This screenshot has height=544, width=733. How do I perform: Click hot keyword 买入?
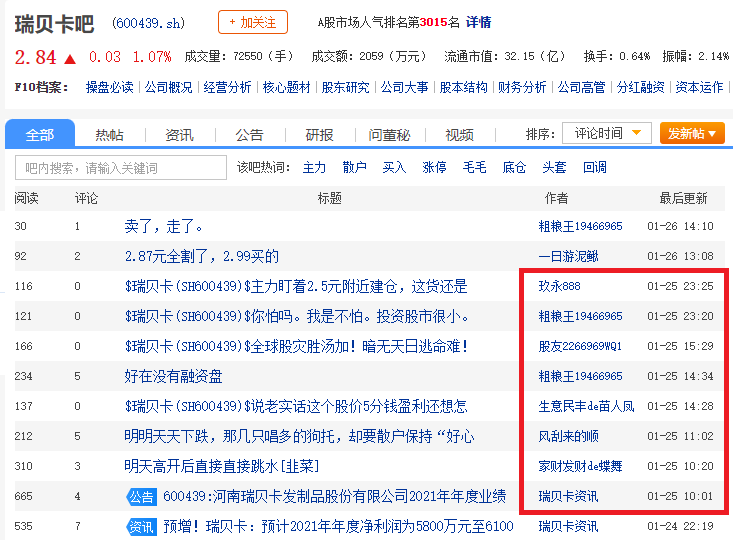(x=394, y=167)
